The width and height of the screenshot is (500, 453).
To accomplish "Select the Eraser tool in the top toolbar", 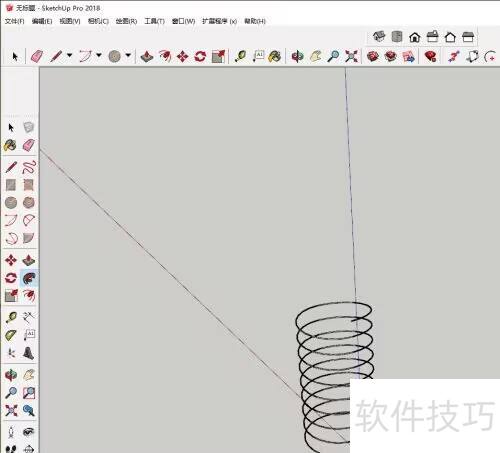I will 37,56.
